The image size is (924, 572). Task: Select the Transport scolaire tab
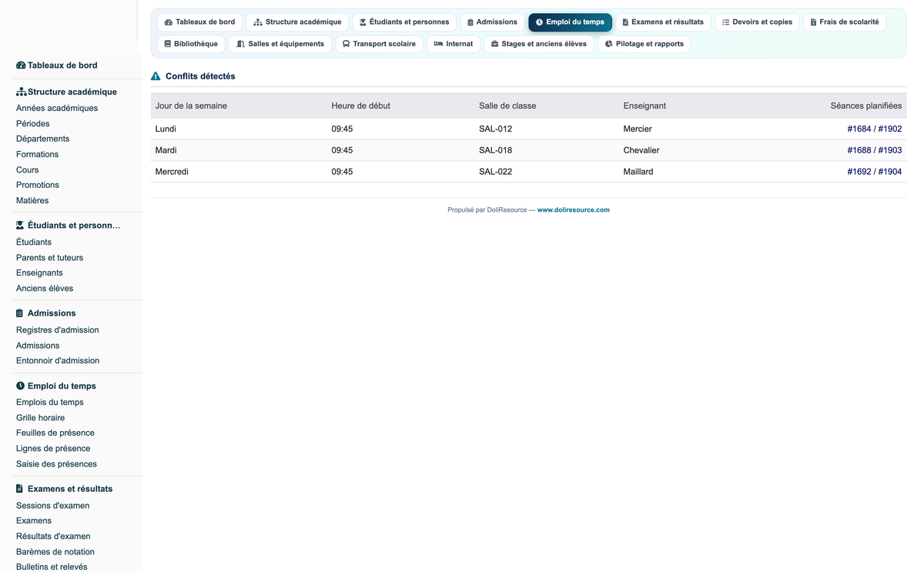pyautogui.click(x=379, y=44)
